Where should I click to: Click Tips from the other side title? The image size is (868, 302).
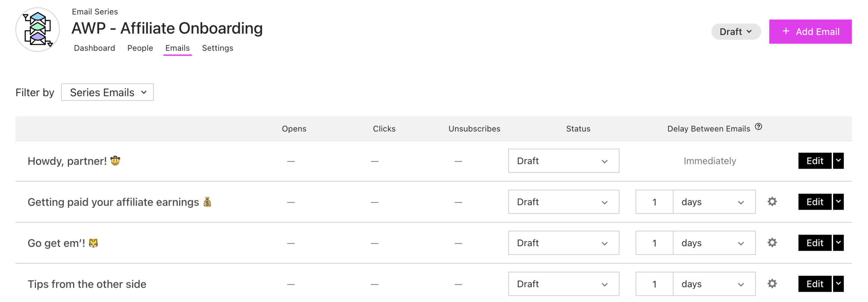[x=87, y=284]
